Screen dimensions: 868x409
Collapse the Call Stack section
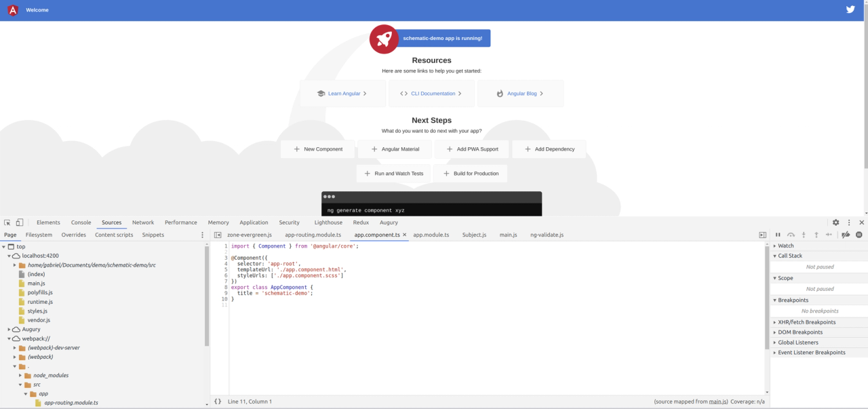click(818, 256)
